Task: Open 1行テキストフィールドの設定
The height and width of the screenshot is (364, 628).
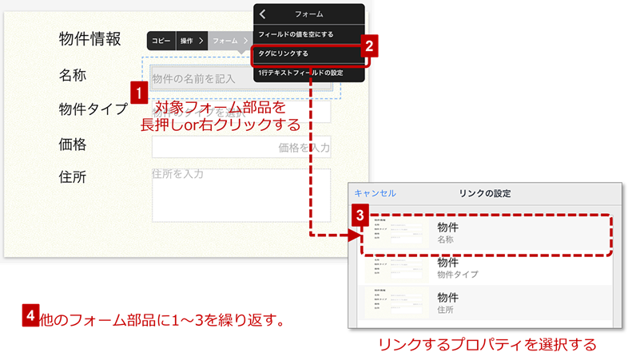Action: click(308, 73)
